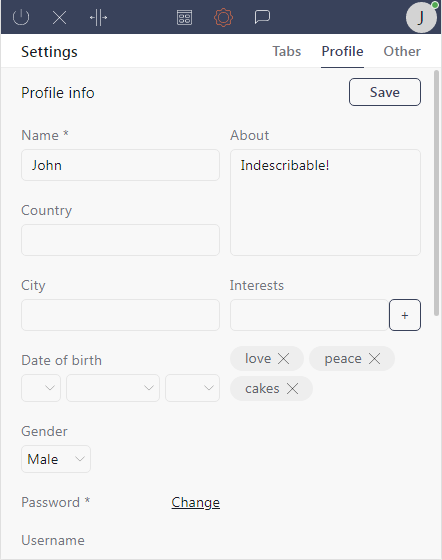This screenshot has width=442, height=560.
Task: Open the dashboard grid icon
Action: coord(184,17)
